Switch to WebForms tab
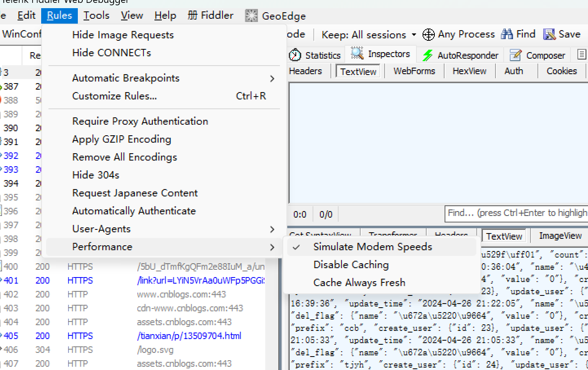Screen dimensions: 588x370 [x=414, y=71]
